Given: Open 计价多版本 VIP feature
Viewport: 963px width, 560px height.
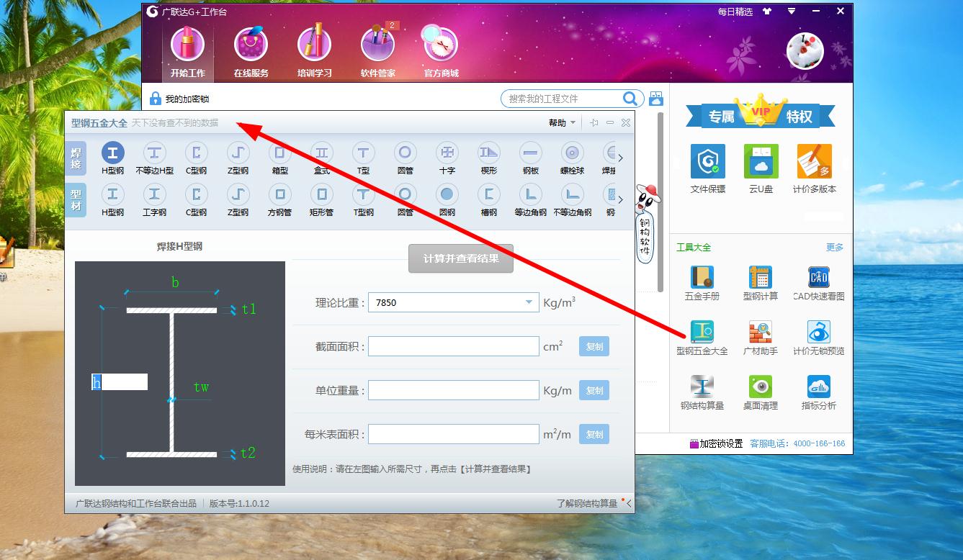Looking at the screenshot, I should tap(815, 168).
